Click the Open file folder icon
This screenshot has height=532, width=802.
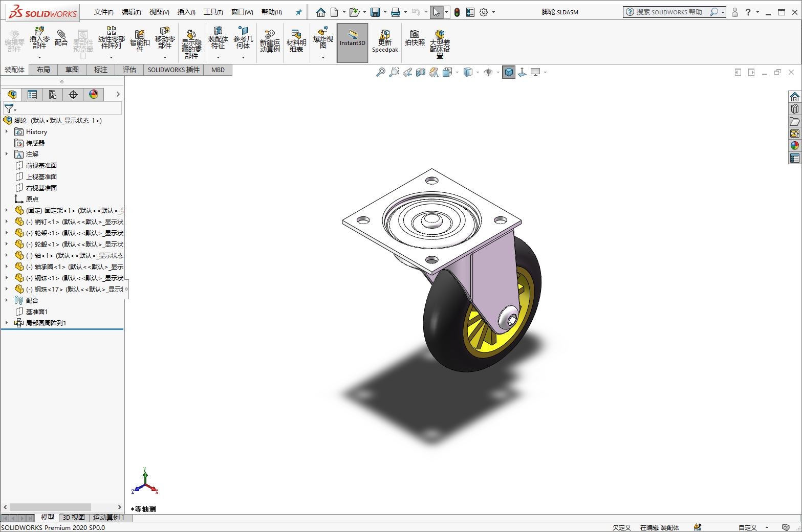click(354, 12)
